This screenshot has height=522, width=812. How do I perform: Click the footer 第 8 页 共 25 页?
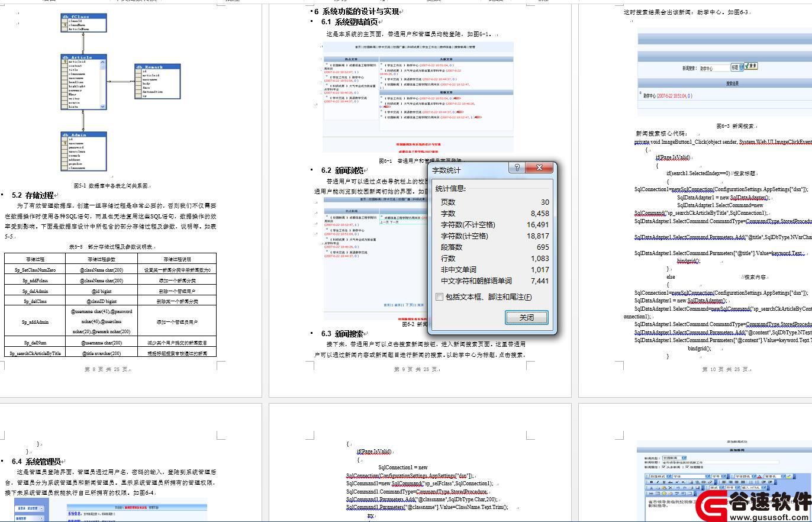click(107, 369)
